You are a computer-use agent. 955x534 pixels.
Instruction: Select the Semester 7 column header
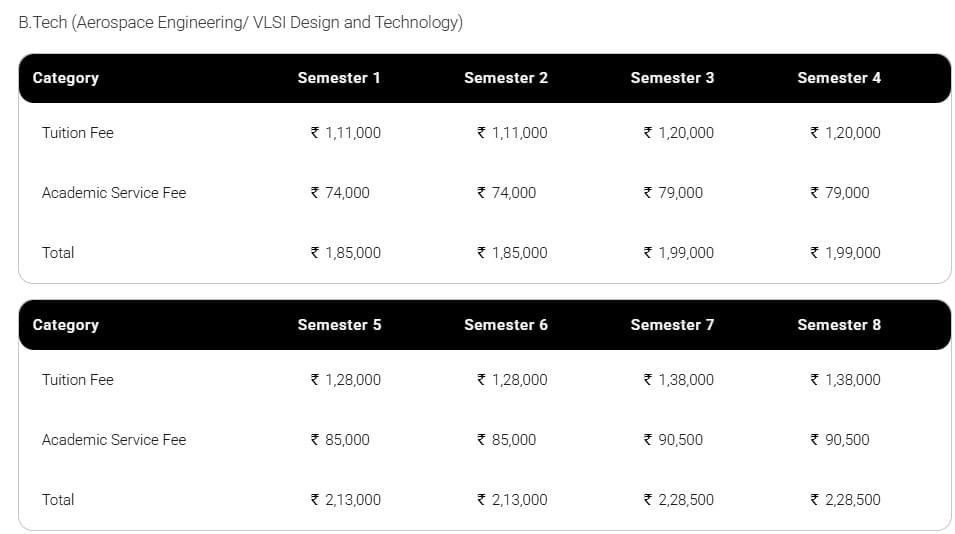click(x=672, y=325)
